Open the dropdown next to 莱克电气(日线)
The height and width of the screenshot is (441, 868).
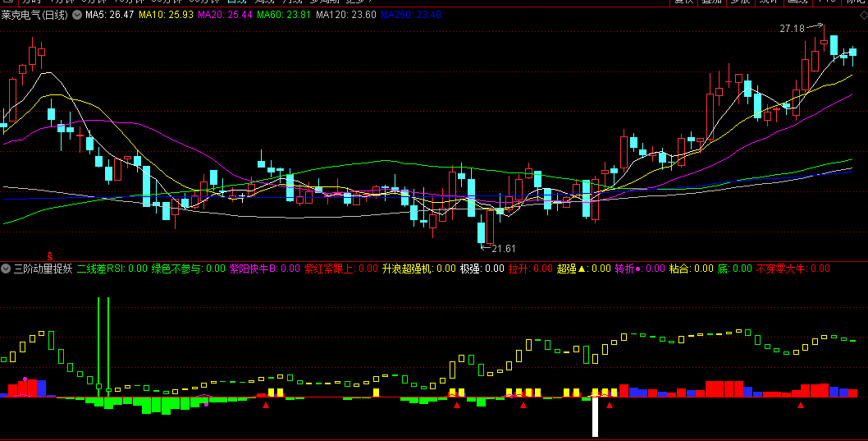coord(77,15)
